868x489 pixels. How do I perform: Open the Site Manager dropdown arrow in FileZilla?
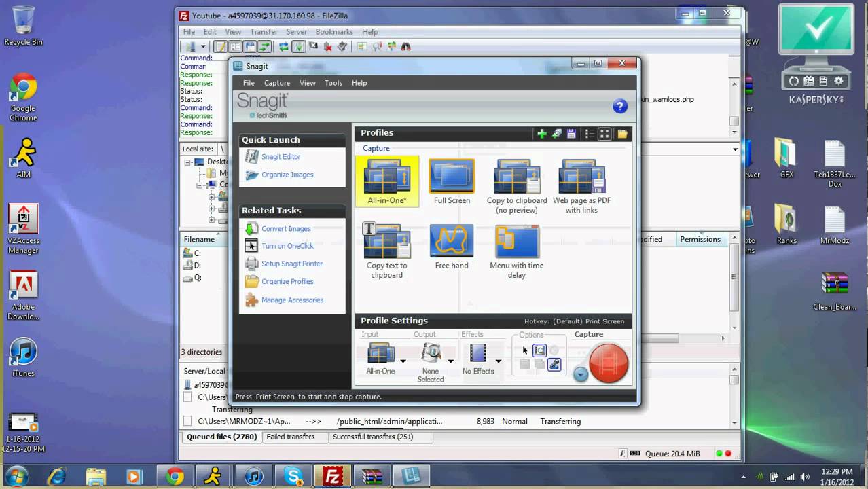click(202, 46)
